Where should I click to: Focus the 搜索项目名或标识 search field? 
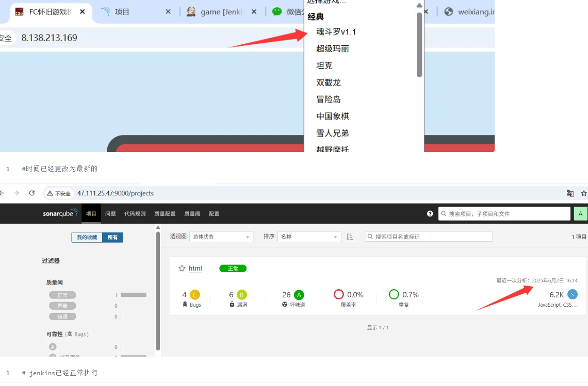pos(429,237)
